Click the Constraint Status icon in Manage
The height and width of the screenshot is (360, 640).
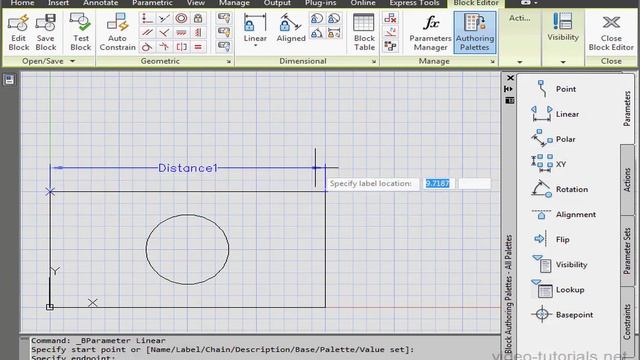390,47
